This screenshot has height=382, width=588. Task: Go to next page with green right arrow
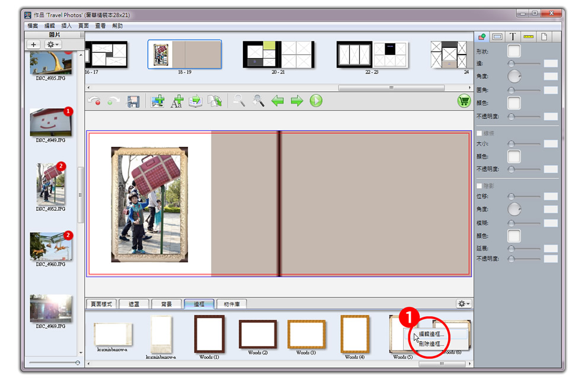click(297, 101)
